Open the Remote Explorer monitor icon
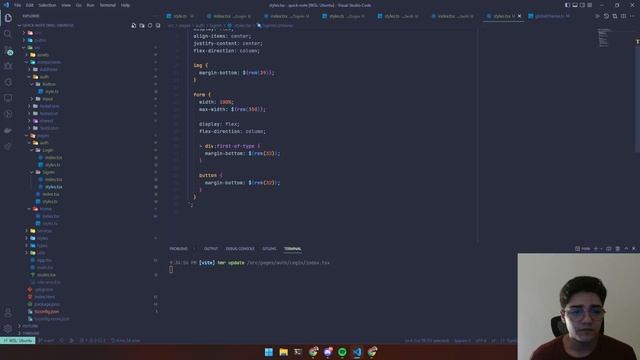The height and width of the screenshot is (360, 640). tap(8, 98)
